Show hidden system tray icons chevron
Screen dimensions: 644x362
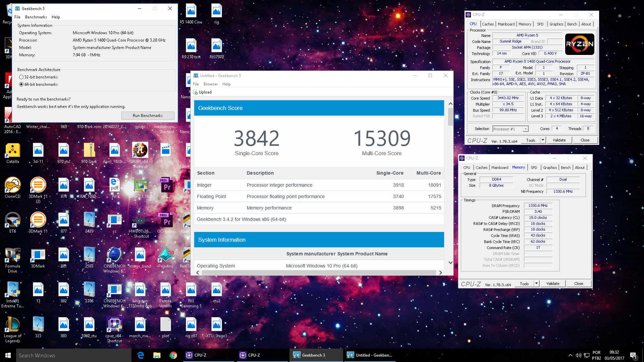tap(570, 355)
